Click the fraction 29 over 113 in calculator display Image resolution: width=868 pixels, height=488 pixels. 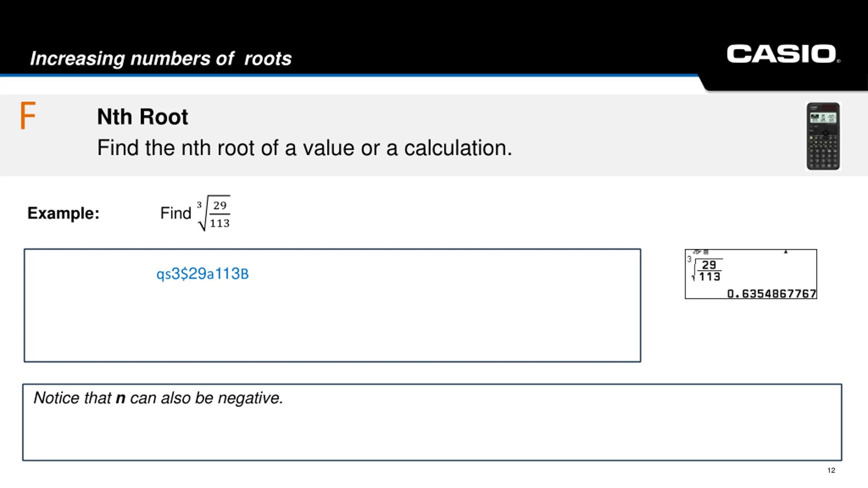click(x=709, y=271)
